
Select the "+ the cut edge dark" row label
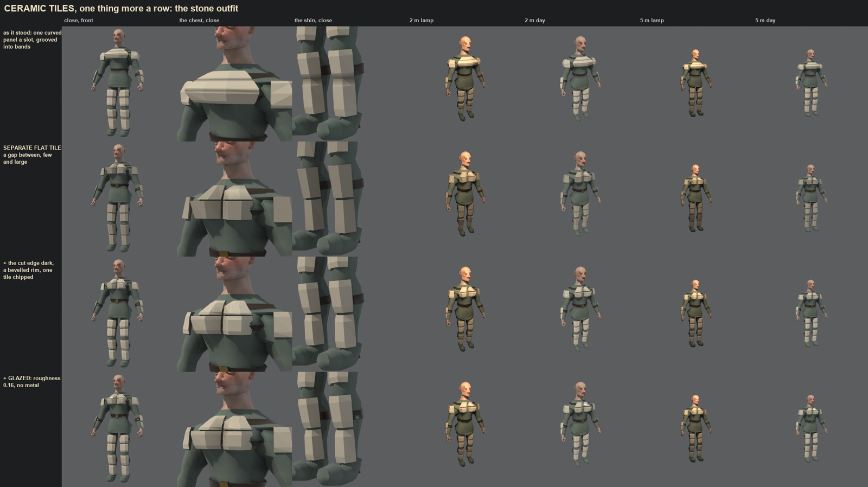[28, 270]
